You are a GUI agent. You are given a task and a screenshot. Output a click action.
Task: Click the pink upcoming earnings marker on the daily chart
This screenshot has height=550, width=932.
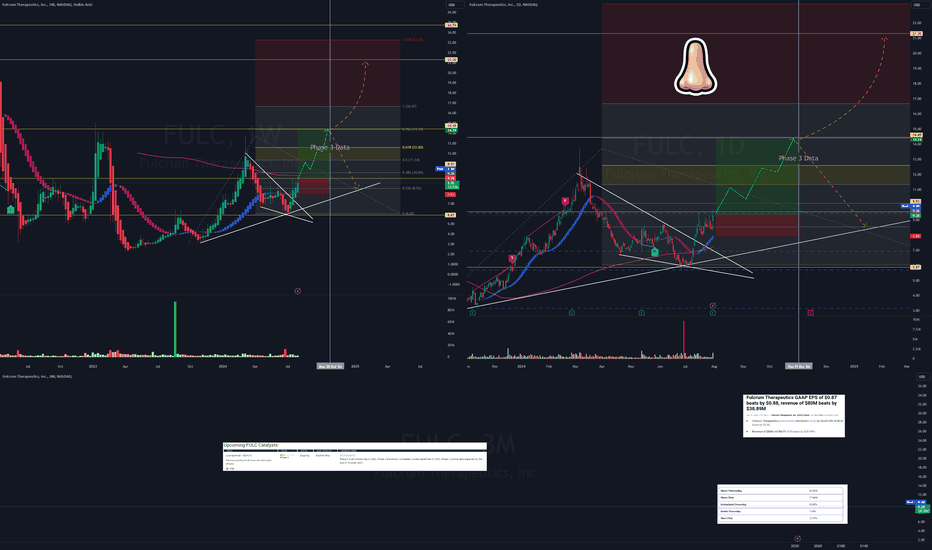tap(810, 313)
